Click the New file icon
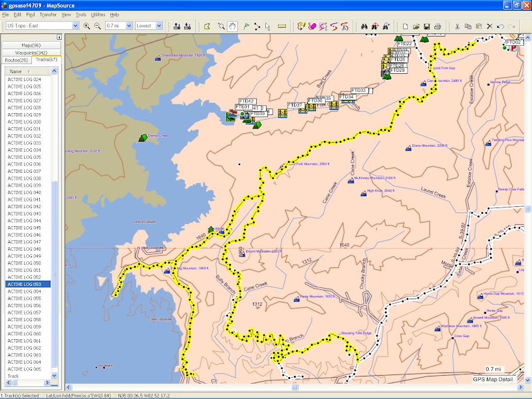This screenshot has height=399, width=532. pos(405,26)
